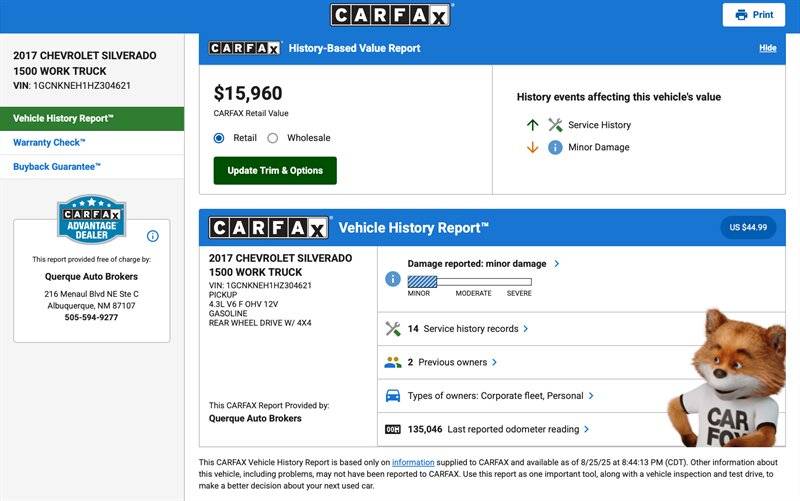800x501 pixels.
Task: Click CARFAX logo in Vehicle History Report header
Action: click(269, 228)
